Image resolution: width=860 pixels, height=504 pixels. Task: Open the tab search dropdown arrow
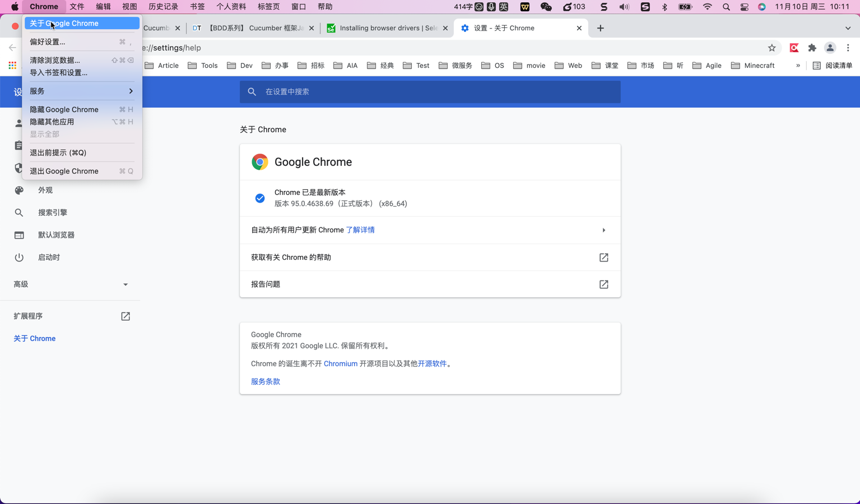(x=848, y=28)
